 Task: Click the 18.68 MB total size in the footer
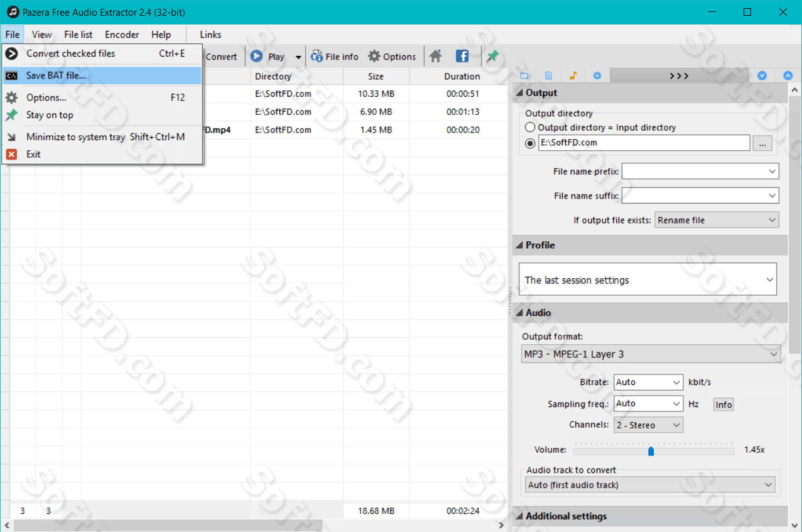pyautogui.click(x=376, y=511)
